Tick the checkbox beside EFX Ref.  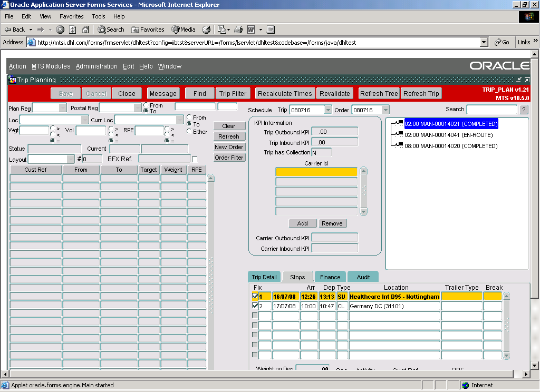(x=195, y=159)
